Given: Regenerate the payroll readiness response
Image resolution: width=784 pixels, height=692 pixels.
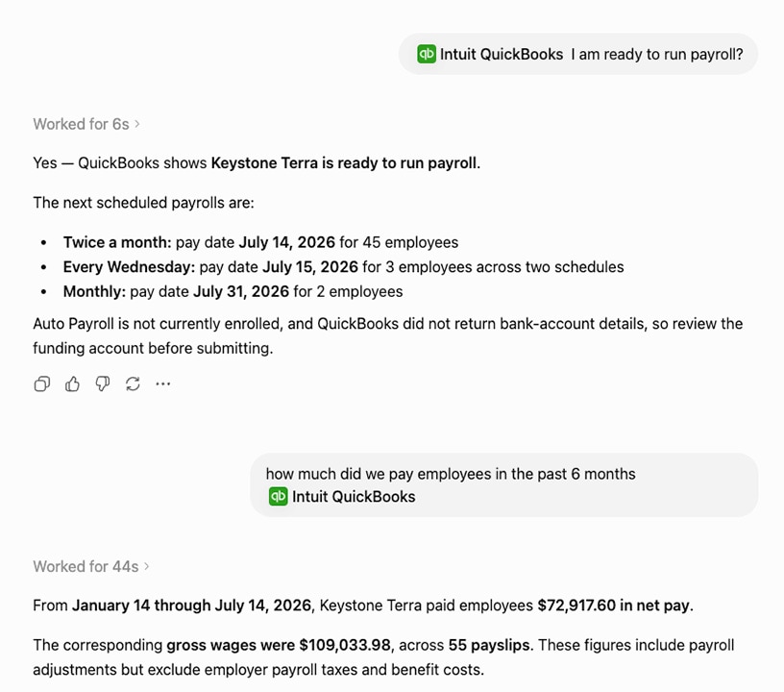Looking at the screenshot, I should point(133,384).
